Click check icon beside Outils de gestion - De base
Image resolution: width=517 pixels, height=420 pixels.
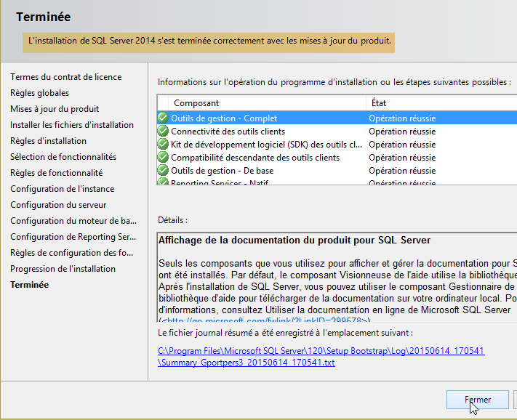point(163,171)
